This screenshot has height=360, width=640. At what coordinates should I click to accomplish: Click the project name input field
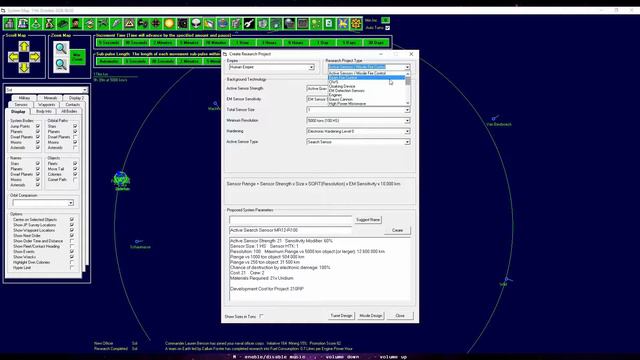pyautogui.click(x=291, y=220)
